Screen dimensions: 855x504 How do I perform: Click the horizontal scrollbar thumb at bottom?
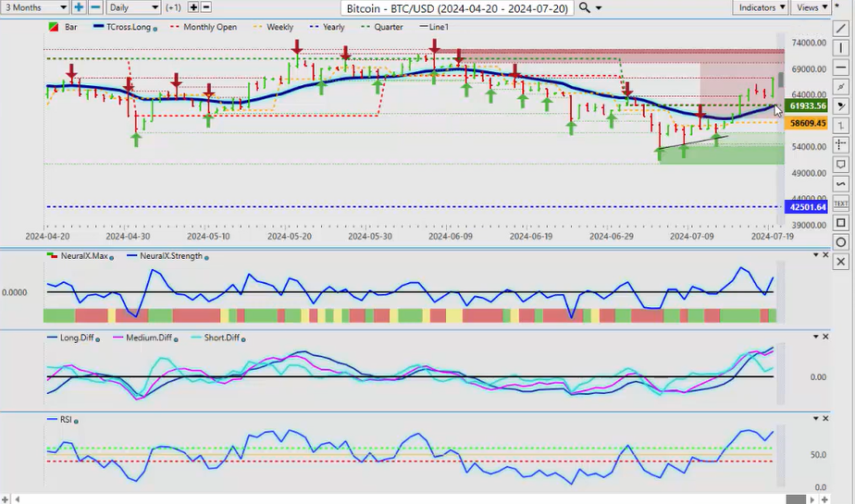click(x=796, y=499)
